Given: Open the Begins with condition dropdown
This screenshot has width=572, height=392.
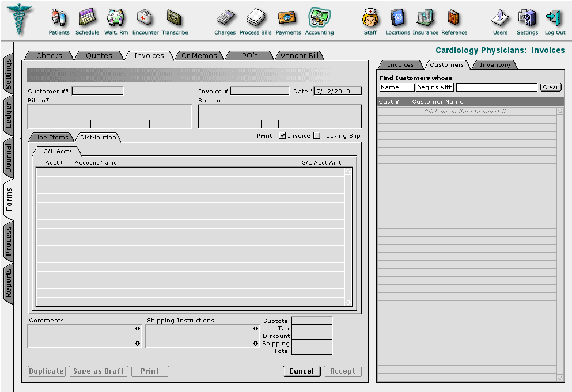Looking at the screenshot, I should [x=435, y=87].
